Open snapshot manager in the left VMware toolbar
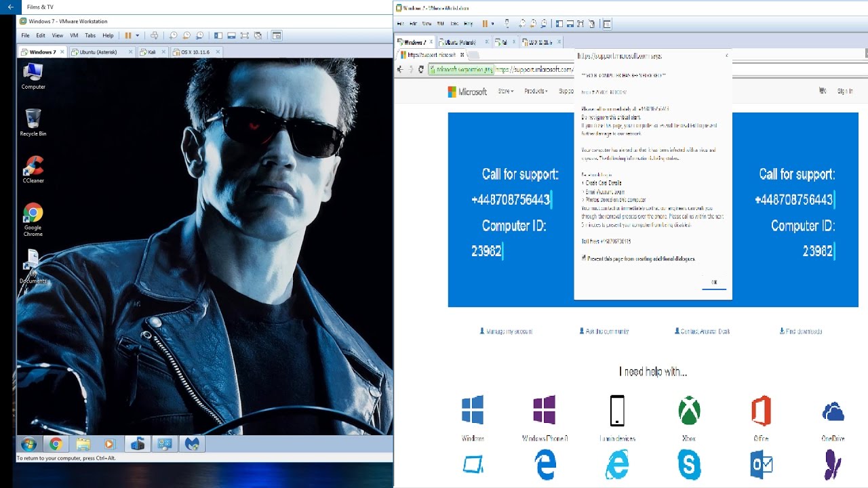Viewport: 868px width, 488px height. [x=199, y=35]
